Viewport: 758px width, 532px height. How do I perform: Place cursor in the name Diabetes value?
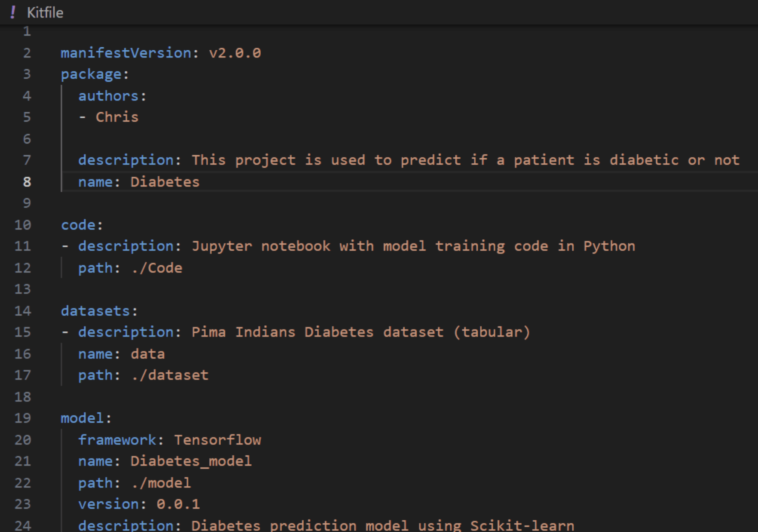point(165,182)
